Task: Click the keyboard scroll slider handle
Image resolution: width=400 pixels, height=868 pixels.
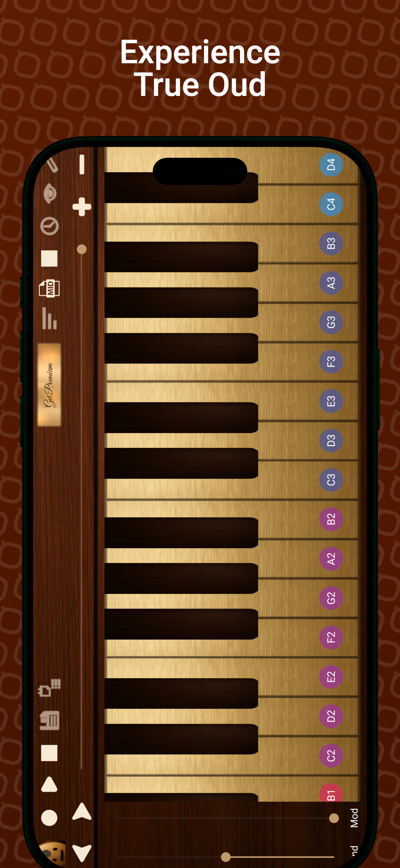Action: tap(82, 249)
